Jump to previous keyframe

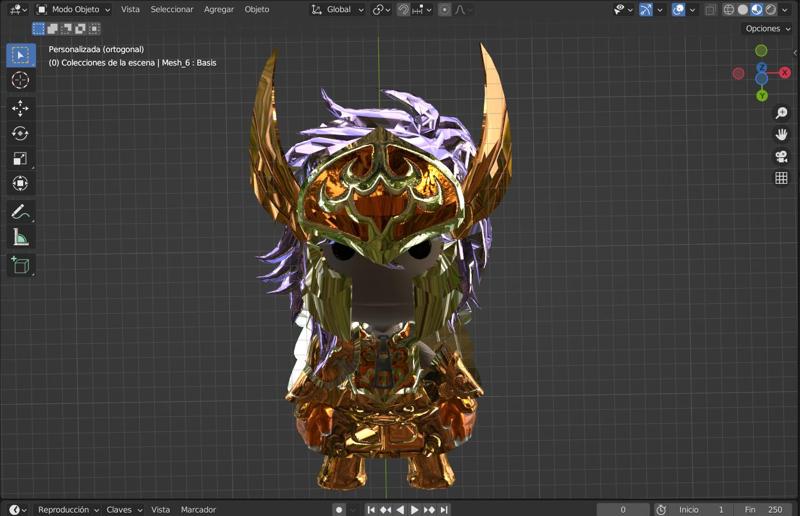coord(386,509)
